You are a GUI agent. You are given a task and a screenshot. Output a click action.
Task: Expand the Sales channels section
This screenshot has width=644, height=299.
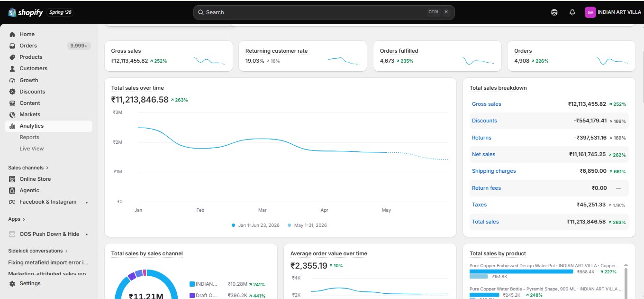click(x=28, y=168)
